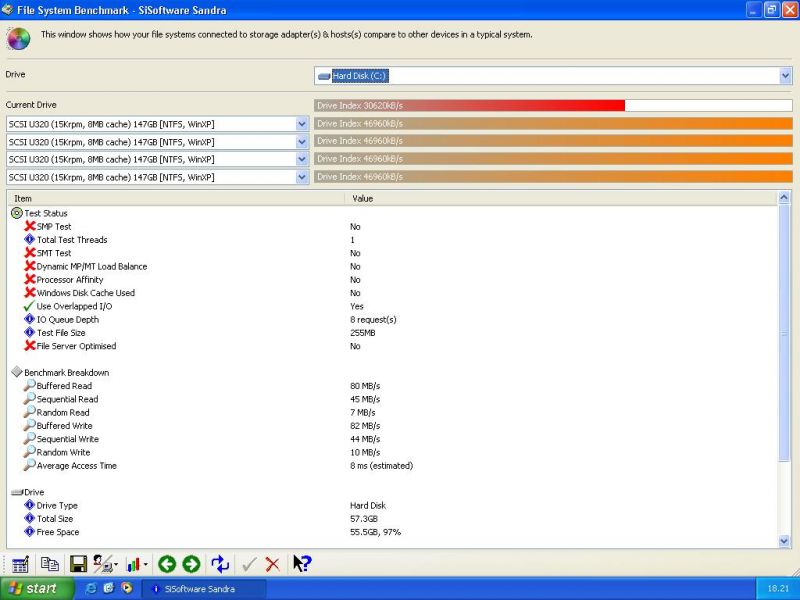Click the 55.5GB, 97% free space value
This screenshot has width=800, height=600.
click(376, 532)
